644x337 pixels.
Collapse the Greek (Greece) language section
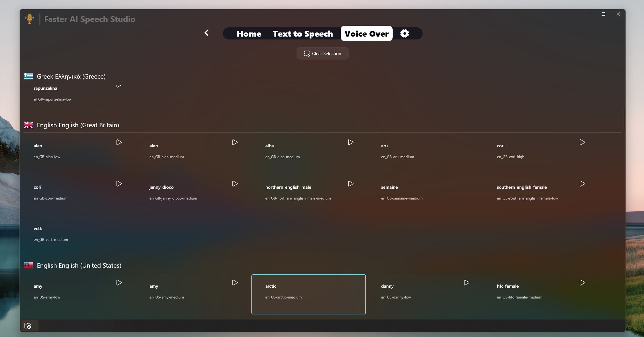coord(71,76)
